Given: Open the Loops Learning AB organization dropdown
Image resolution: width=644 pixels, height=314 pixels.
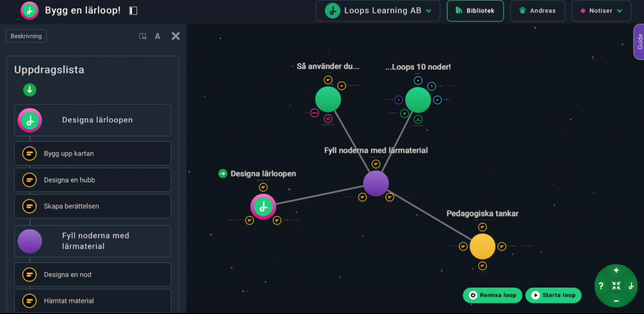Looking at the screenshot, I should point(378,11).
